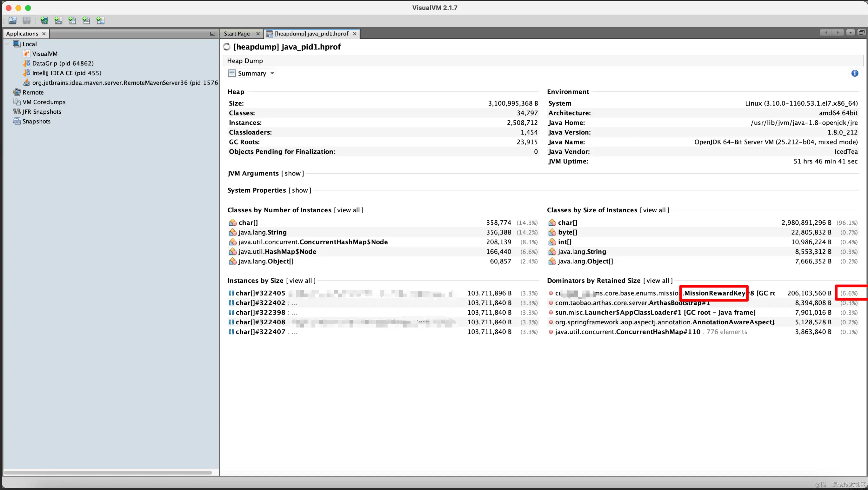Viewport: 868px width, 490px height.
Task: Select the heapdump java_pid1.hprof tab
Action: click(311, 33)
